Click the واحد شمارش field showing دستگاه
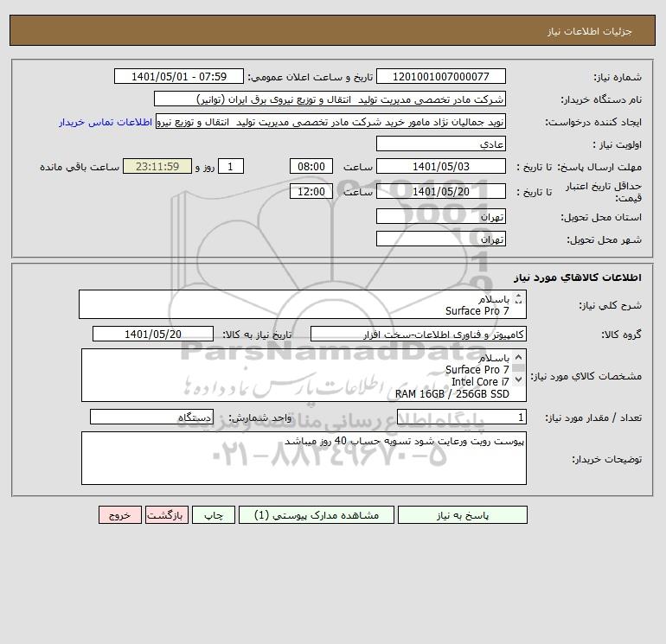The height and width of the screenshot is (644, 666). pyautogui.click(x=151, y=418)
